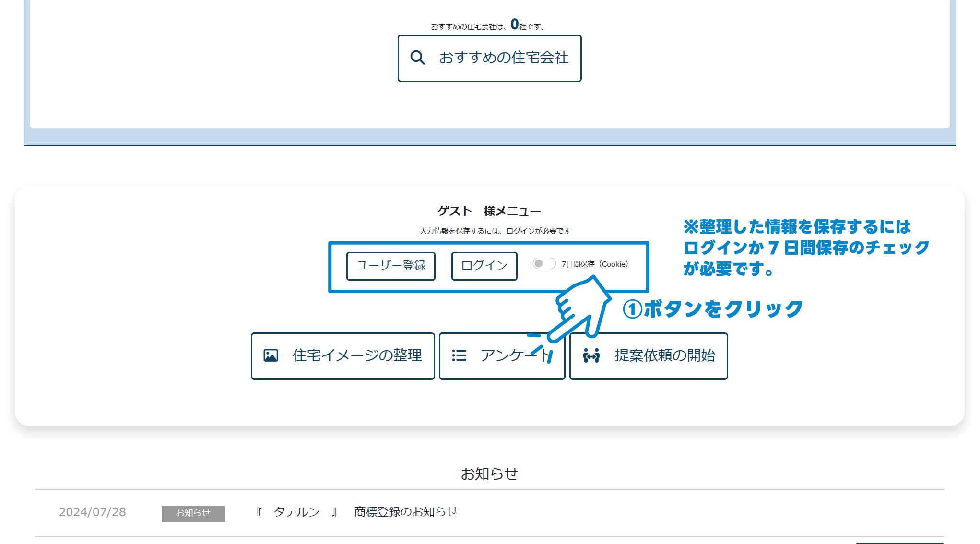Select the お知らせ section heading
The width and height of the screenshot is (980, 544).
coord(490,473)
